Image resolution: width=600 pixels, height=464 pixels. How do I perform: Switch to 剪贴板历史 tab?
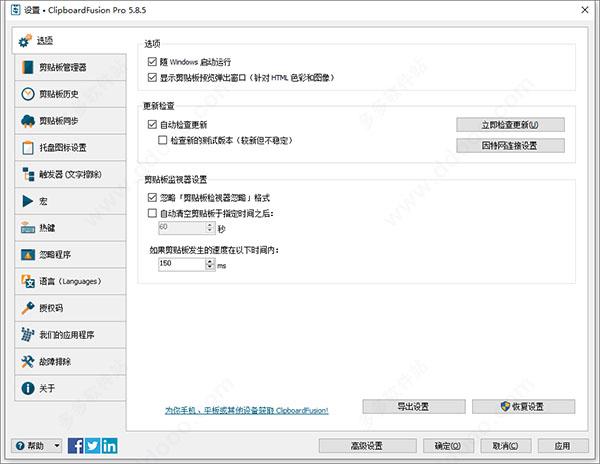pos(70,94)
